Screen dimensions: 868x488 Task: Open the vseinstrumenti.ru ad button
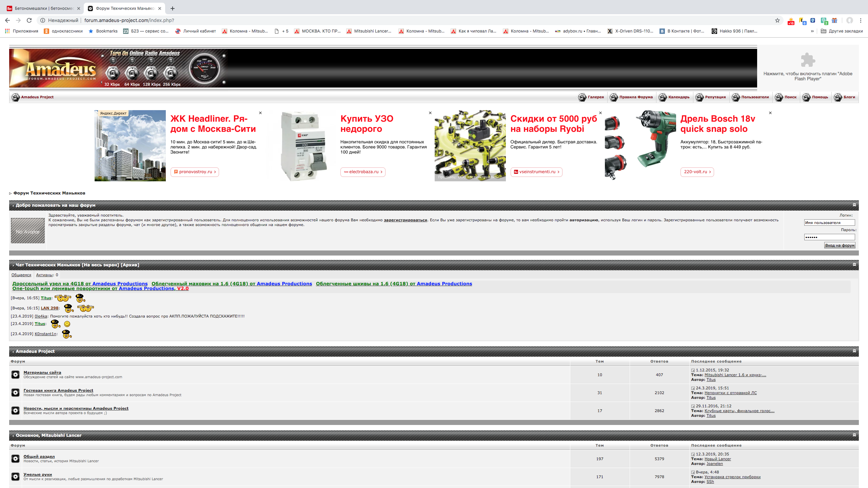tap(536, 172)
